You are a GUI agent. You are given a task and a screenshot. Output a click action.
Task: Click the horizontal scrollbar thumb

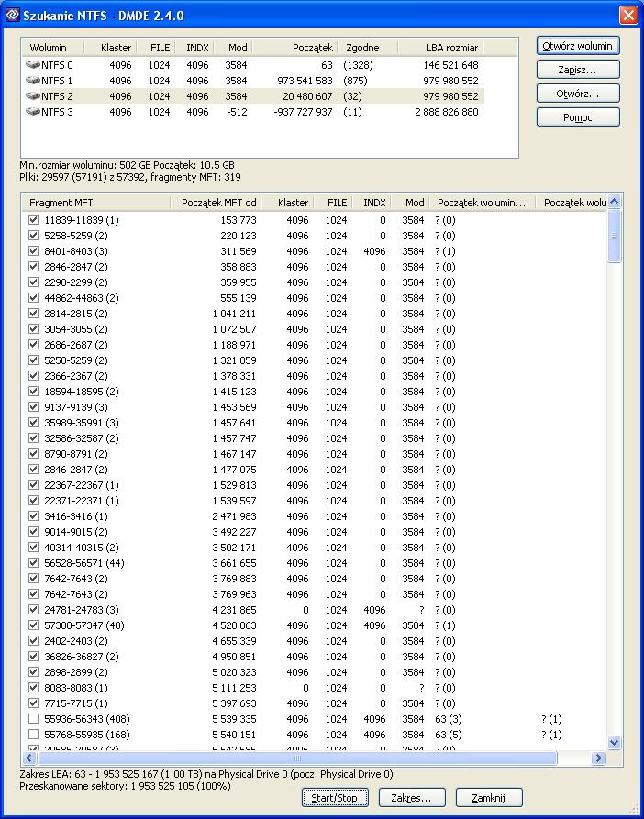point(296,758)
